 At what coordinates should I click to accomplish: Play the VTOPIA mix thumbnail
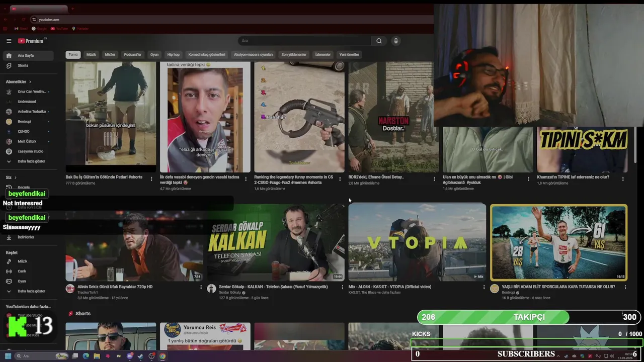417,242
